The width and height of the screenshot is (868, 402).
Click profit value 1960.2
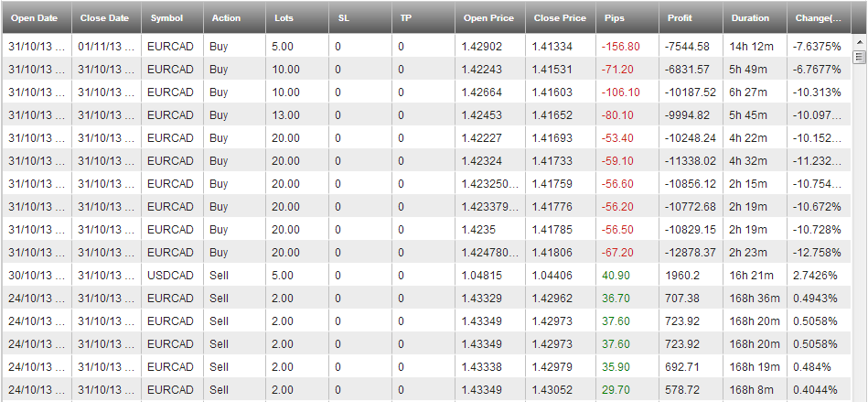coord(682,275)
